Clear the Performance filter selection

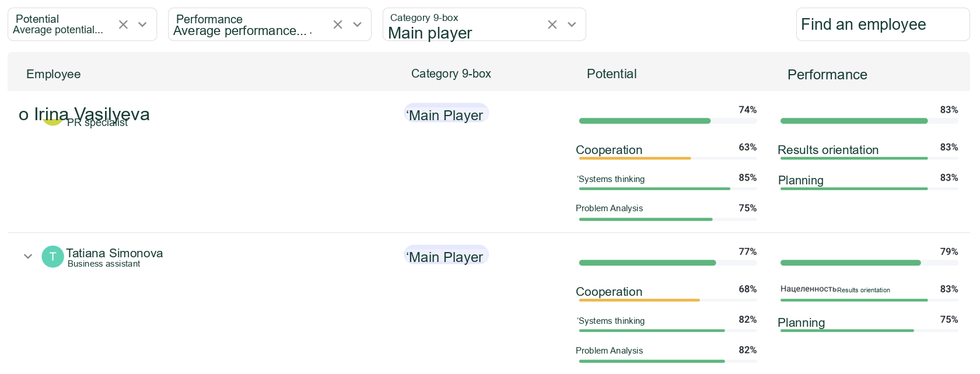(x=338, y=25)
